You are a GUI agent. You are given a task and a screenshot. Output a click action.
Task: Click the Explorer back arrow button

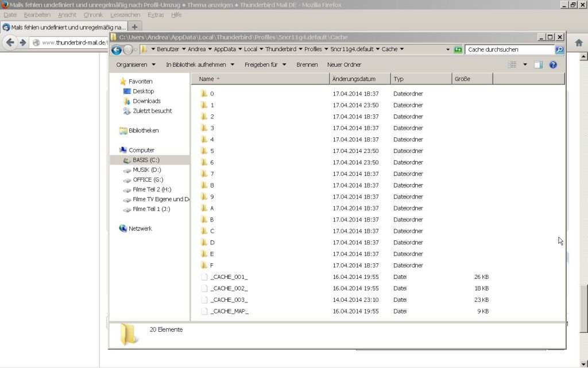(117, 50)
